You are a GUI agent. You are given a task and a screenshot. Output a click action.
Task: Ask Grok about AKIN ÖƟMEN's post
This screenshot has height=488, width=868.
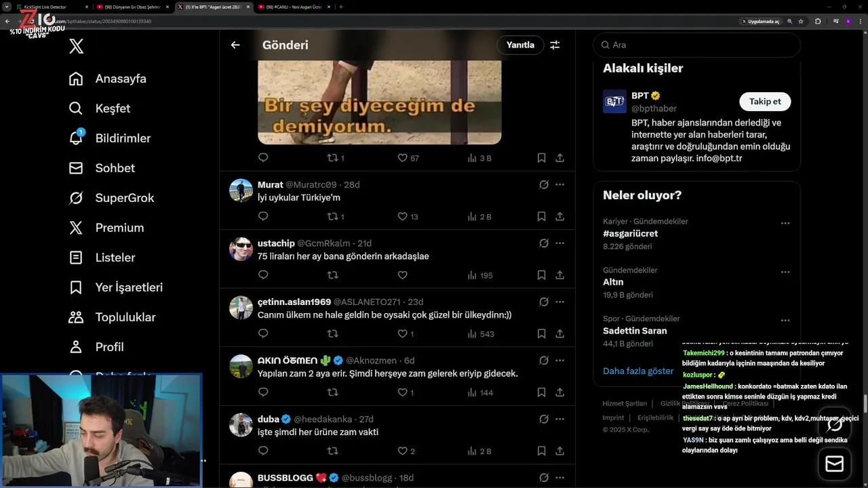pos(544,361)
